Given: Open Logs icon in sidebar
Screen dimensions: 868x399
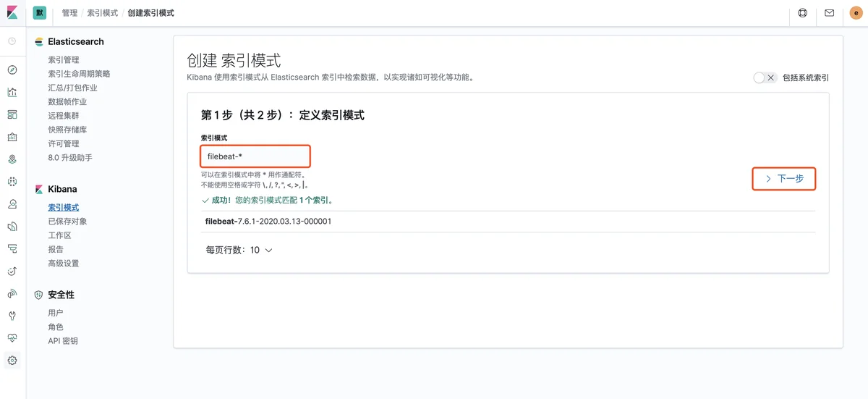Looking at the screenshot, I should [x=12, y=227].
